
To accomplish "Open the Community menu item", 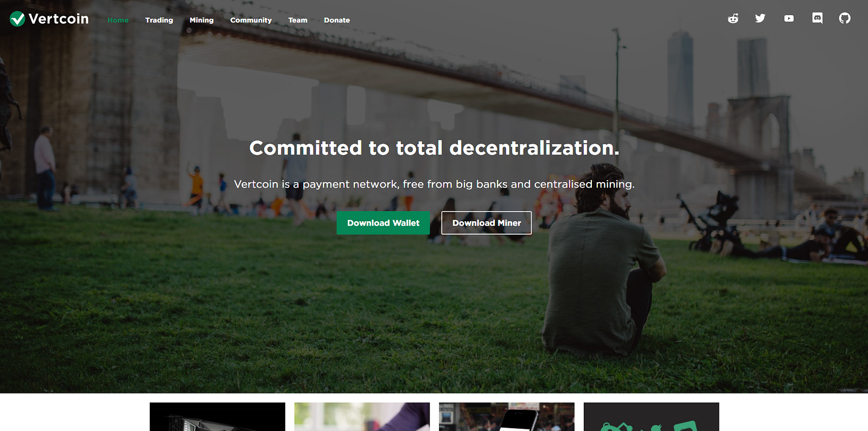I will point(251,20).
